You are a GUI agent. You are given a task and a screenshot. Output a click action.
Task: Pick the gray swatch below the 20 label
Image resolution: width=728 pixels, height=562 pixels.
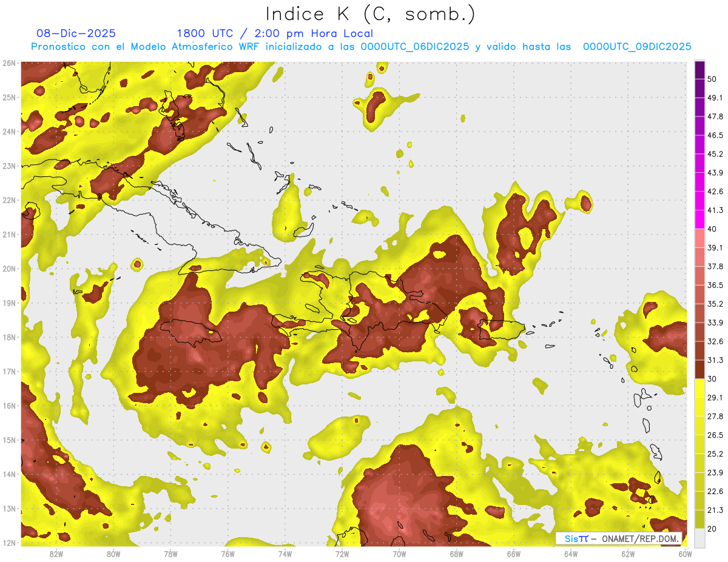[699, 538]
